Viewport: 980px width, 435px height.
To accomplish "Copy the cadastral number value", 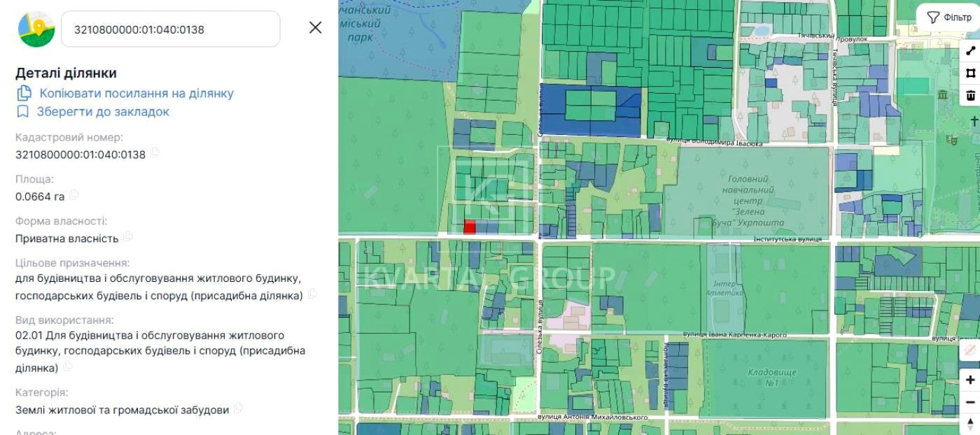I will coord(155,153).
